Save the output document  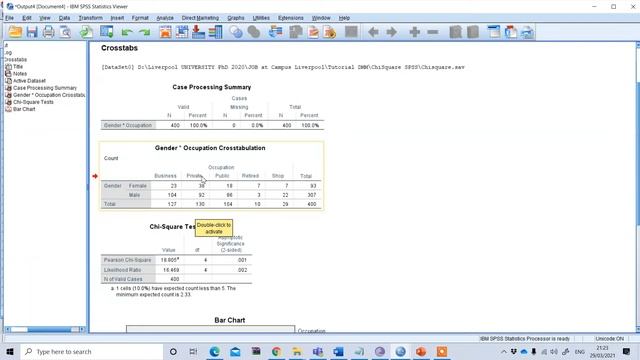(x=32, y=32)
